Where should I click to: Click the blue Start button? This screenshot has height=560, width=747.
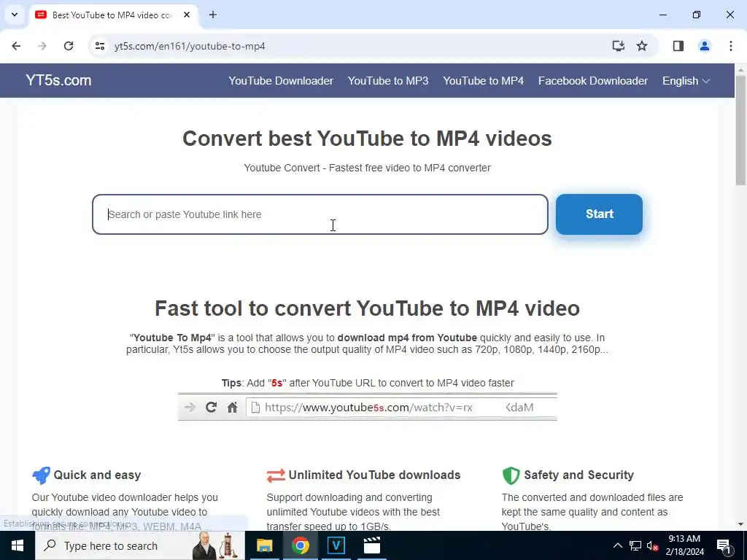pos(599,214)
